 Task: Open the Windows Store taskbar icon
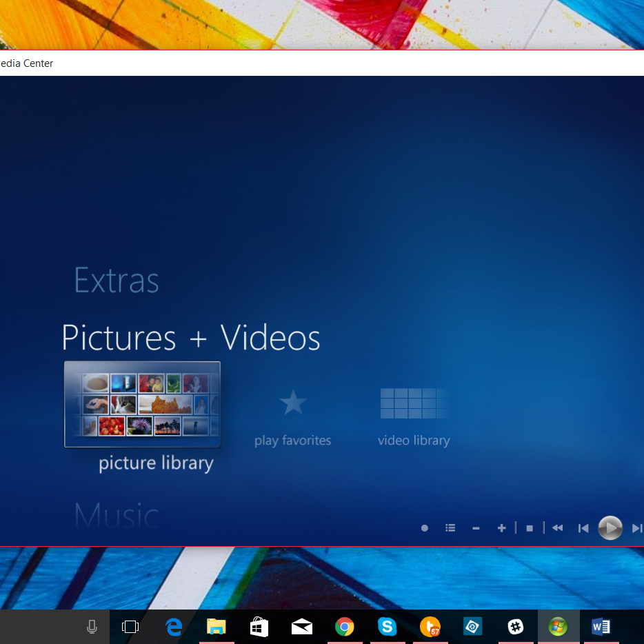[259, 627]
